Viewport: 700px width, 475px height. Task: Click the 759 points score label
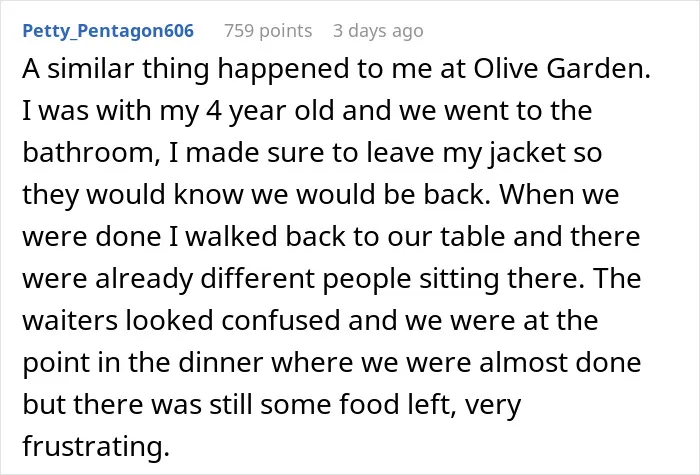click(268, 31)
